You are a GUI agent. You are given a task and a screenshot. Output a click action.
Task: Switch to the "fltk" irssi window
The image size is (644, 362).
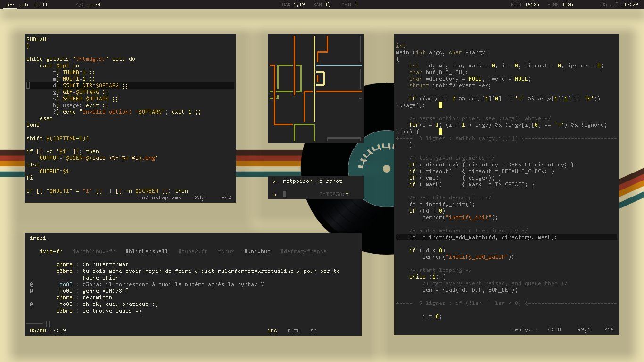click(293, 330)
